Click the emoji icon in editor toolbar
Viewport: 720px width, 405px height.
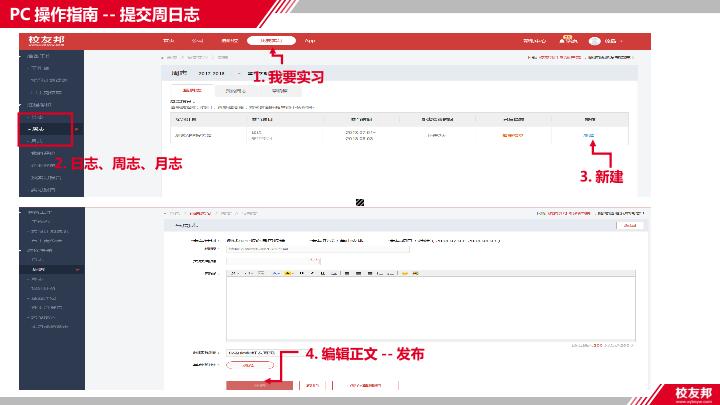tap(404, 272)
